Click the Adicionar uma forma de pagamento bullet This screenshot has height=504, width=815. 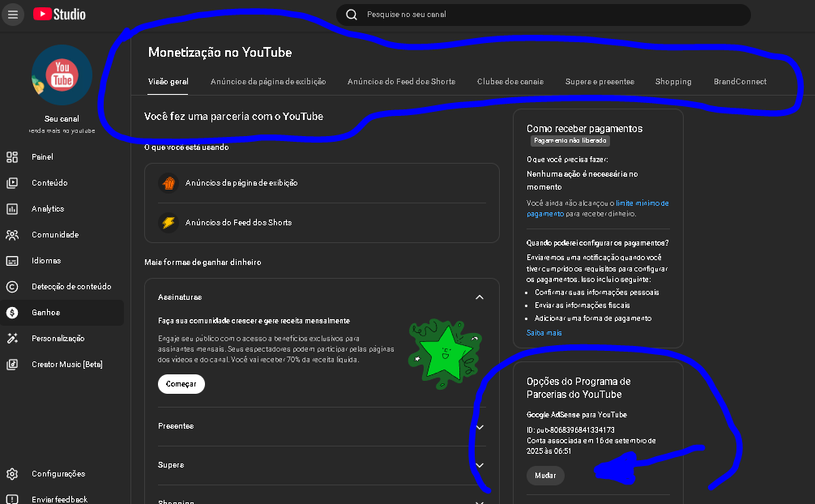[592, 318]
